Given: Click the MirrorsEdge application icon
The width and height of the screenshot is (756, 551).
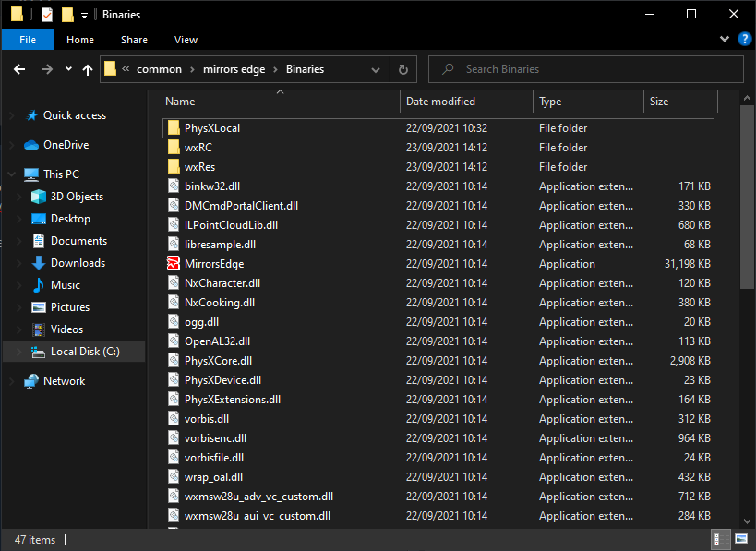Looking at the screenshot, I should coord(174,264).
